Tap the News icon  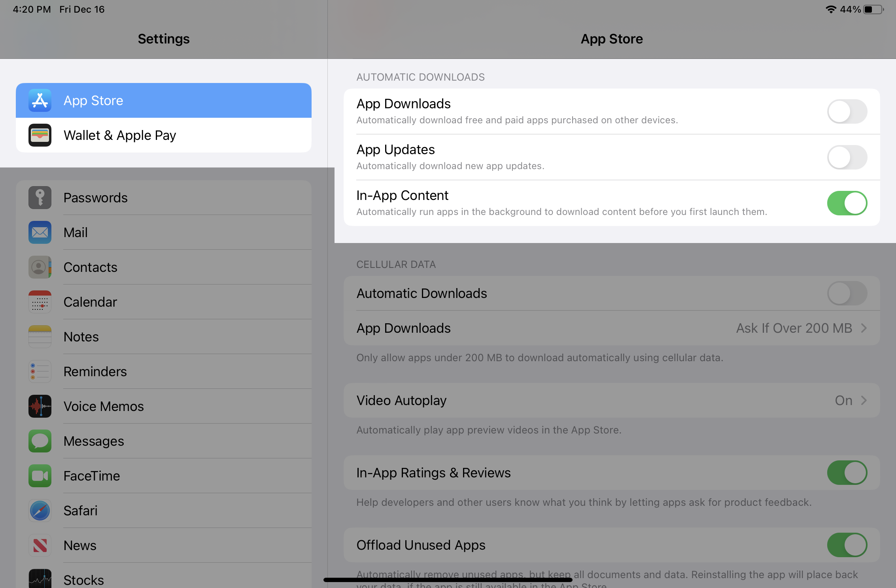click(40, 545)
